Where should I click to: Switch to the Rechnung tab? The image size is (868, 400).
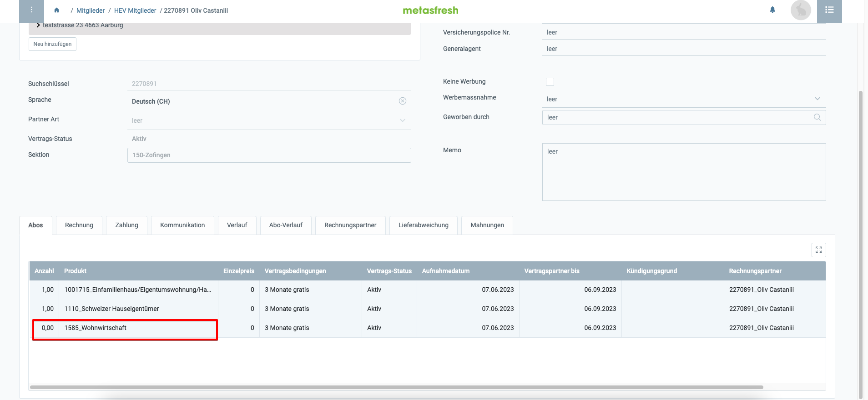click(x=79, y=225)
